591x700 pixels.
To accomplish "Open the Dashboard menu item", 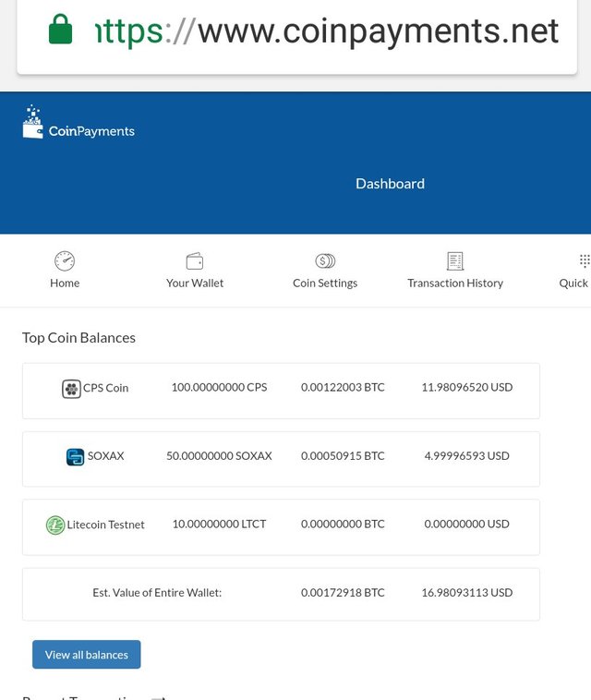I will (390, 184).
